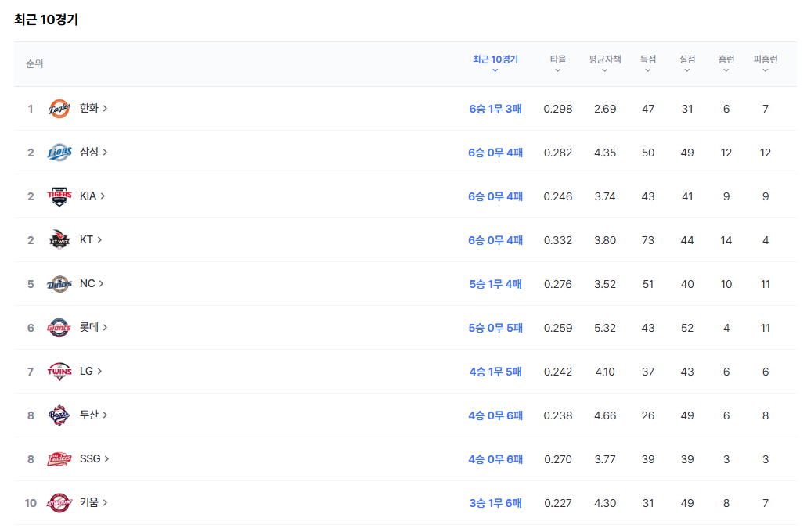Select the 순위 column header

coord(34,64)
